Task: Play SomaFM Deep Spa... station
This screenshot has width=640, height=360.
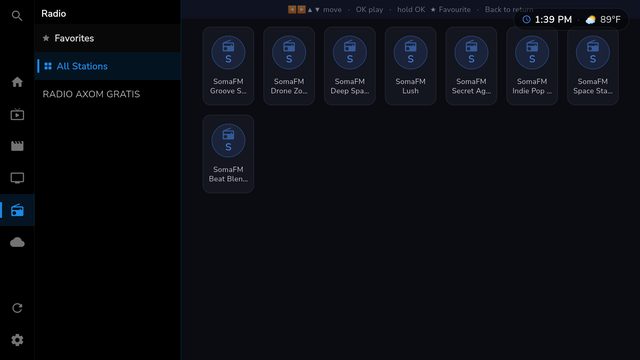Action: point(350,66)
